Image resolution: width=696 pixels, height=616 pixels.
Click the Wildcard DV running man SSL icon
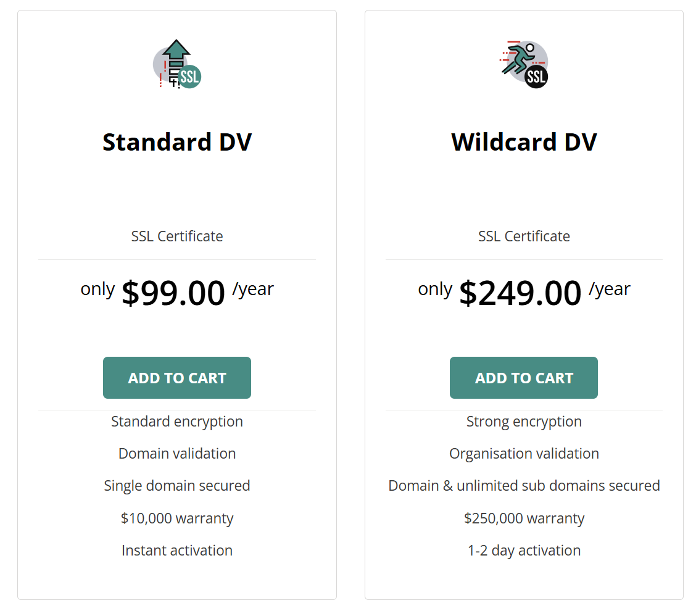tap(524, 64)
